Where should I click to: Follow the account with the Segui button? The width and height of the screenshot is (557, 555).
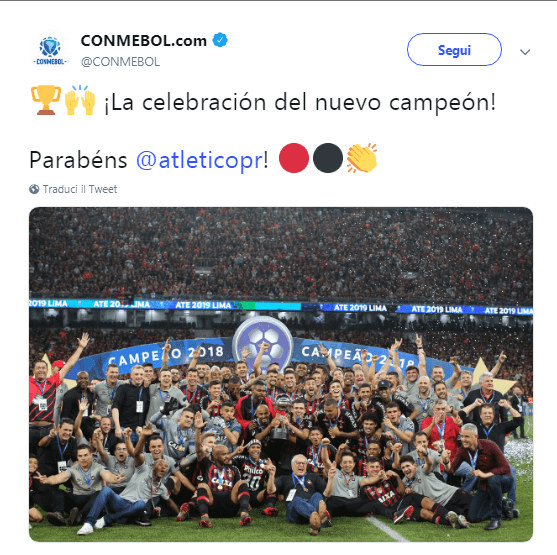pyautogui.click(x=454, y=50)
